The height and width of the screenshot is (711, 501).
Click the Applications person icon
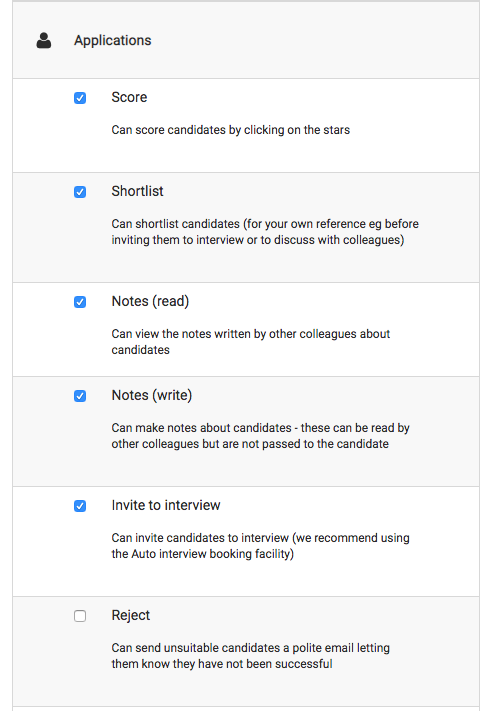pyautogui.click(x=44, y=40)
